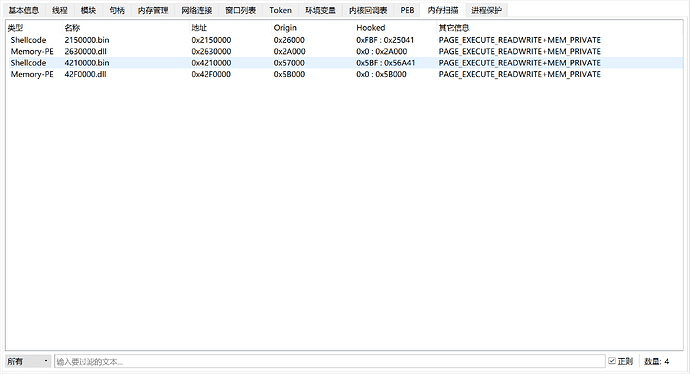690x374 pixels.
Task: Click Memory-PE type in 42F0000.dll row
Action: (32, 74)
